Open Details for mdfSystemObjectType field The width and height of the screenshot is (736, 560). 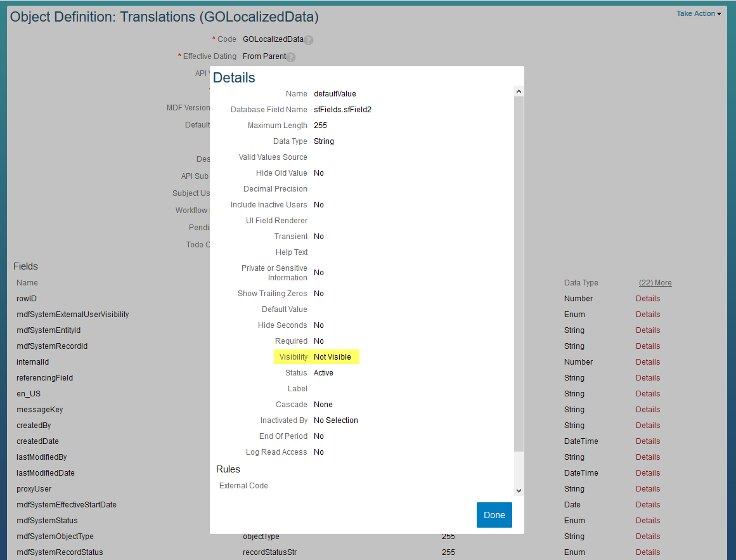click(x=648, y=537)
